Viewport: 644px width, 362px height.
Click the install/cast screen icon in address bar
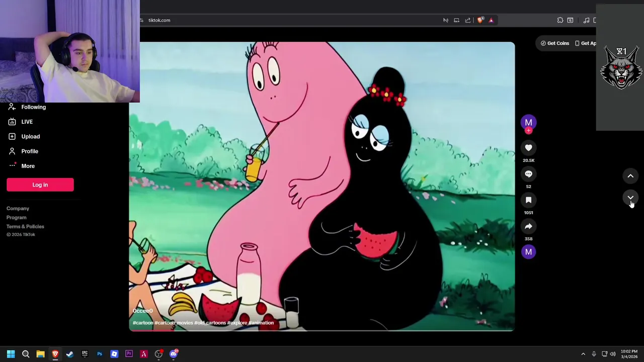(456, 20)
